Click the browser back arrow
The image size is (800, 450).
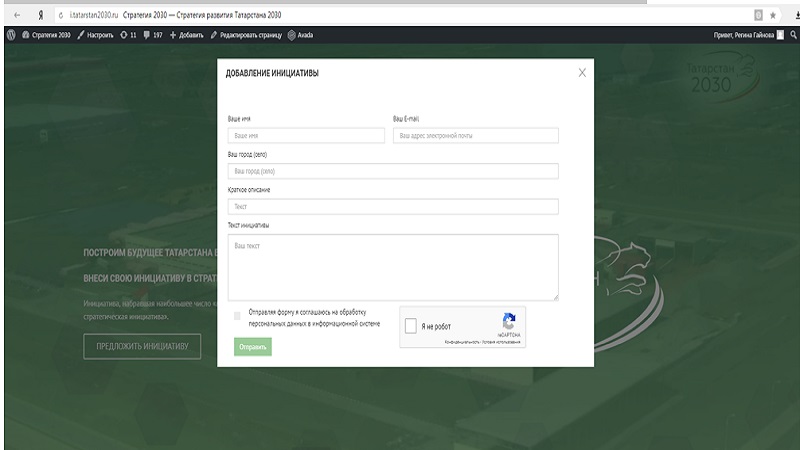click(x=16, y=15)
